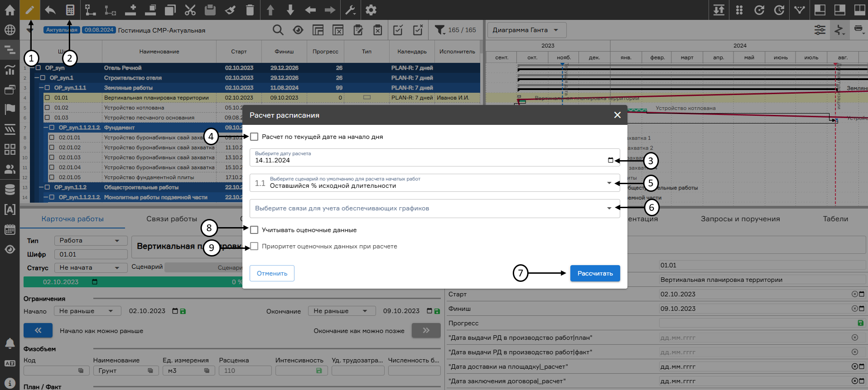Open Начало constraint 'Не раньше' dropdown
The width and height of the screenshot is (868, 390).
pos(87,311)
